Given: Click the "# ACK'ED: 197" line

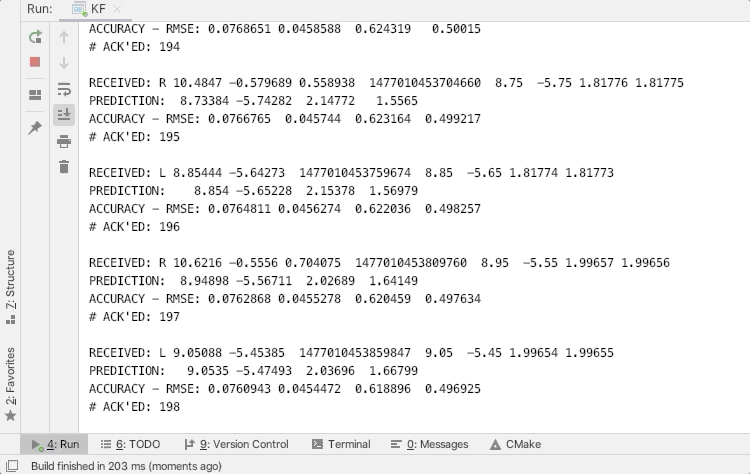Looking at the screenshot, I should [134, 317].
